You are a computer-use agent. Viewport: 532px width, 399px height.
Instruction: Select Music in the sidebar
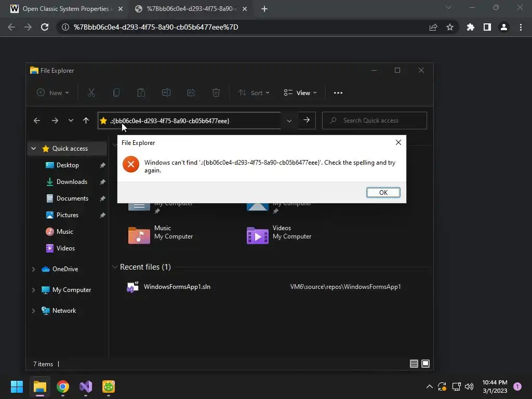click(x=64, y=231)
